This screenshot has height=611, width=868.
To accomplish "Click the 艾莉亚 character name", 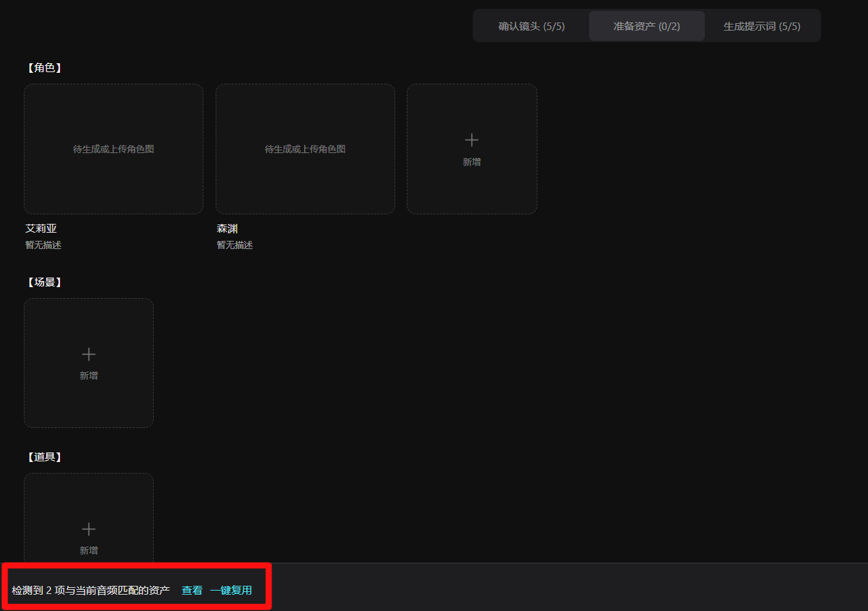I will coord(41,229).
